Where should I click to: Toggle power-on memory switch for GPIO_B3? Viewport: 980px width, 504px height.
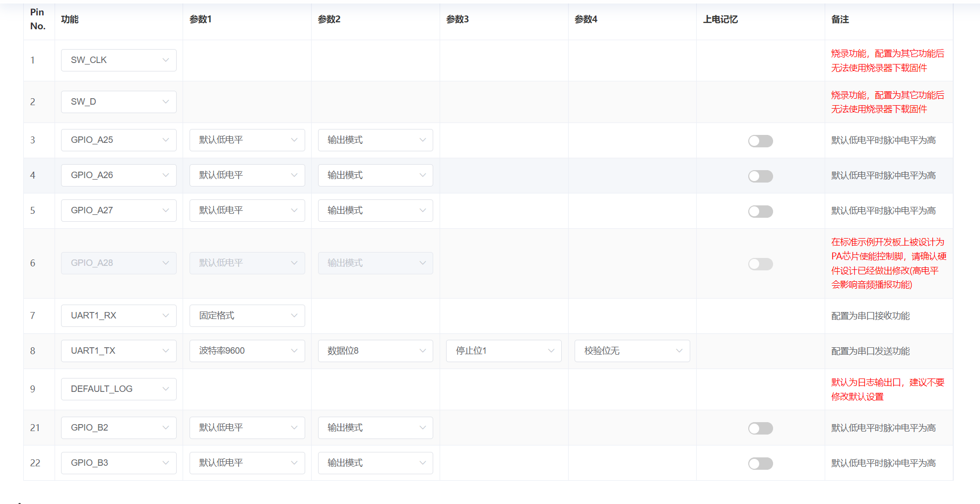pos(760,463)
